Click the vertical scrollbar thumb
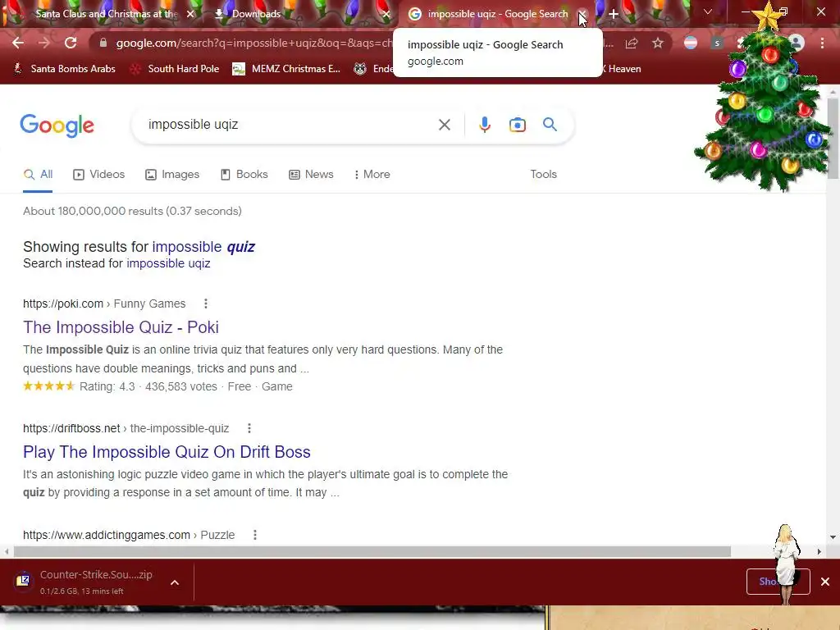 [833, 138]
